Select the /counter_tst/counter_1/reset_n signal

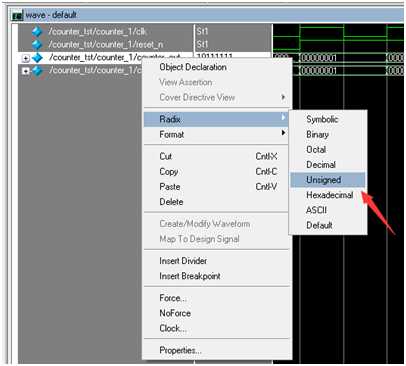(106, 44)
